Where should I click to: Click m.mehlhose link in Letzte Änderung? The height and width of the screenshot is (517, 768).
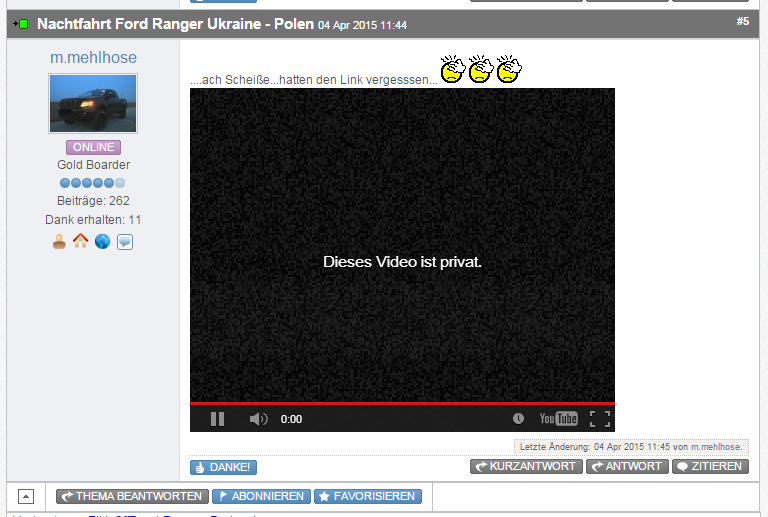tap(717, 446)
